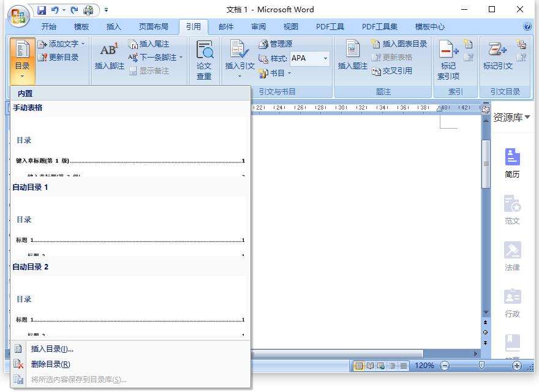Go to previous page double-arrow button
539x392 pixels.
click(x=486, y=323)
